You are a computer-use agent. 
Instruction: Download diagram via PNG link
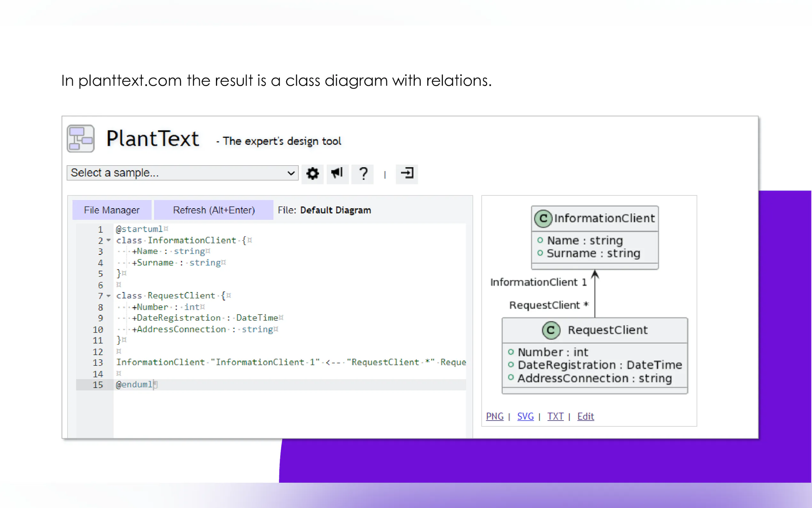[x=495, y=416]
